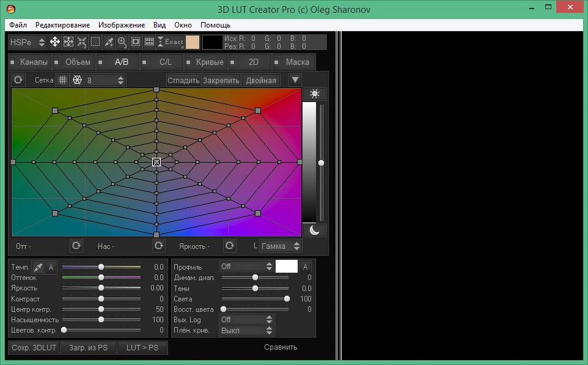Open the Вых. Log dropdown
The width and height of the screenshot is (588, 365).
point(246,320)
